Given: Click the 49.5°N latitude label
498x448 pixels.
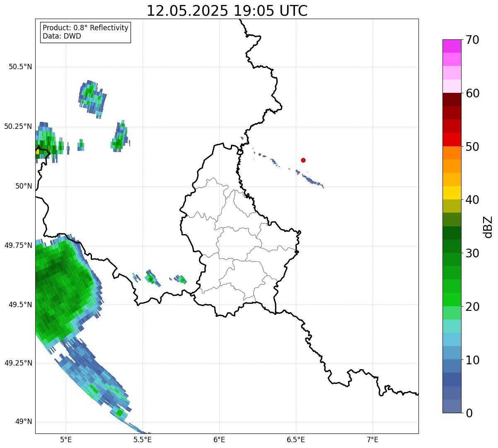Looking at the screenshot, I should [x=20, y=305].
